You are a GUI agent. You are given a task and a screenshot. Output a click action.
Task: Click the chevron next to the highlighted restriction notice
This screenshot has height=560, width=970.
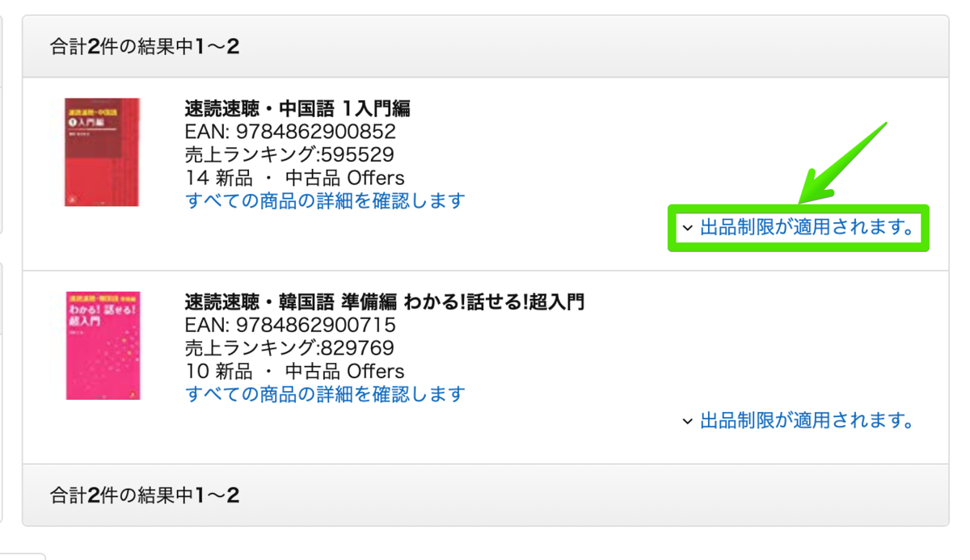(x=688, y=228)
